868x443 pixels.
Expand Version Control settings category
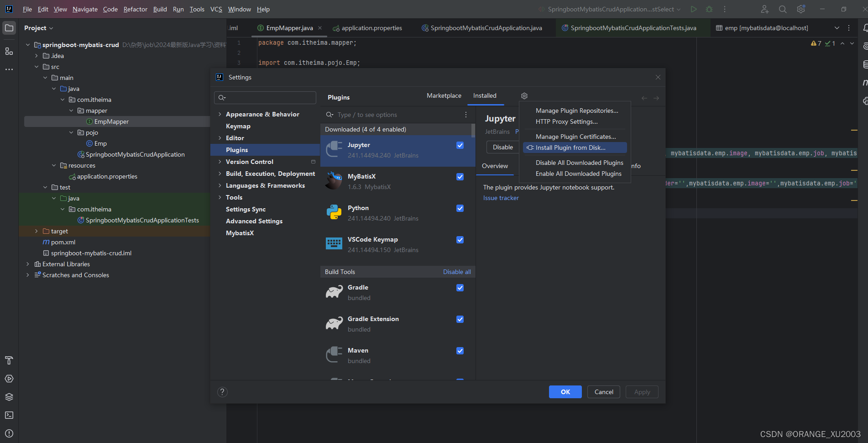pyautogui.click(x=220, y=162)
